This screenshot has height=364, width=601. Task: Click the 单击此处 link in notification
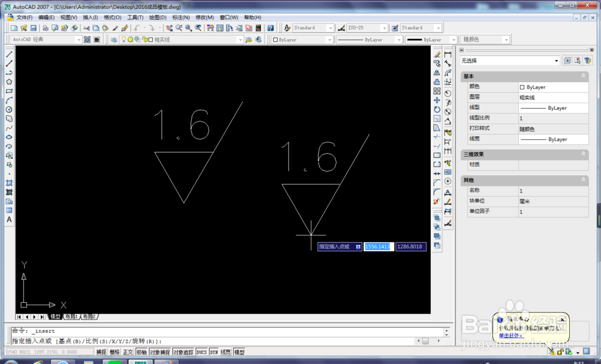510,336
